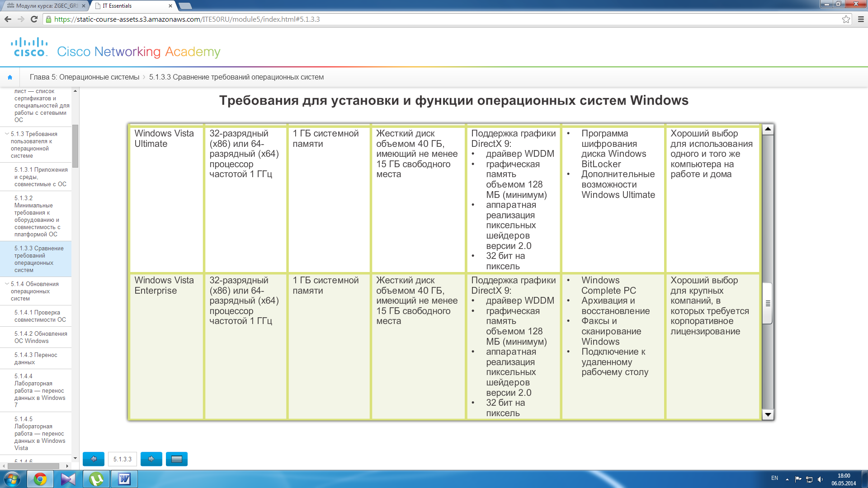Click the sidebar vertical scrollbar thumb

(75, 146)
